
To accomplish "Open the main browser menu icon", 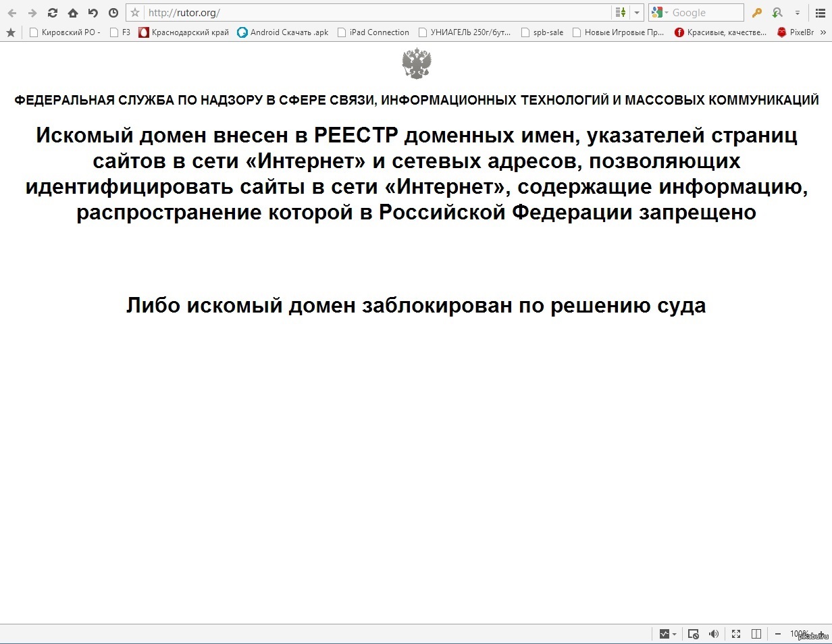I will point(816,13).
